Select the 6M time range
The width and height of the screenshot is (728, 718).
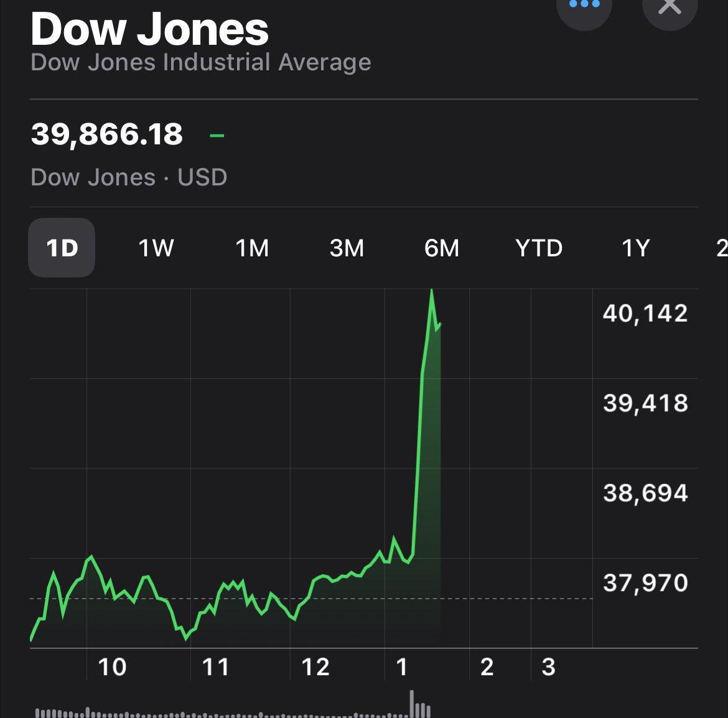442,248
